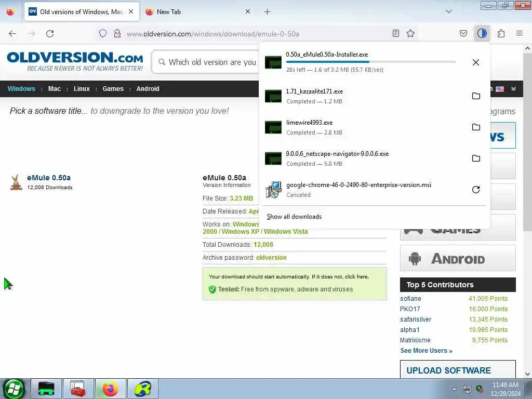Click the tracking protection shield icon
The width and height of the screenshot is (532, 399).
102,33
